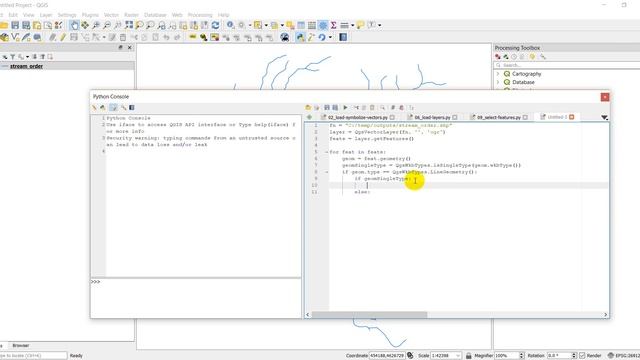Open the Statistical Summary sigma icon

pos(333,25)
